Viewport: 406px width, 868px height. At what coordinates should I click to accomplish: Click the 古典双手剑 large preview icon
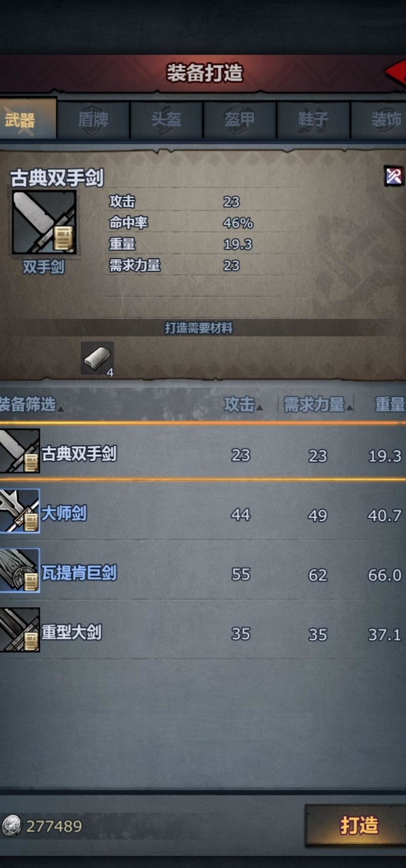(x=44, y=222)
